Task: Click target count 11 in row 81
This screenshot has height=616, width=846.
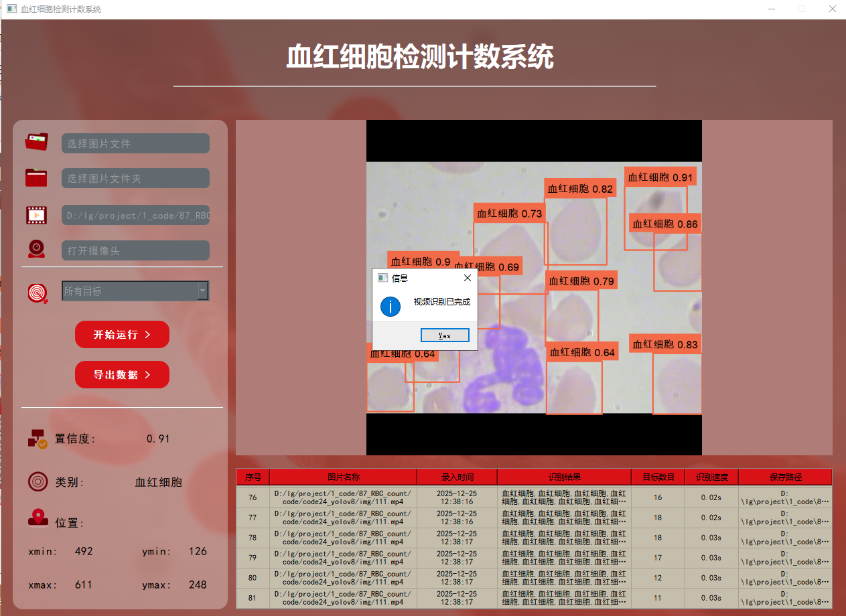Action: coord(658,598)
